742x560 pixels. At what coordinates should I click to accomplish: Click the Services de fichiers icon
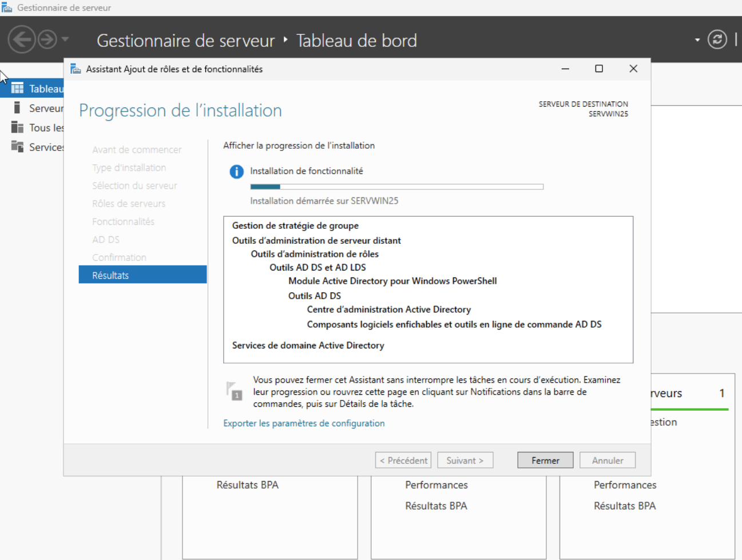[18, 147]
